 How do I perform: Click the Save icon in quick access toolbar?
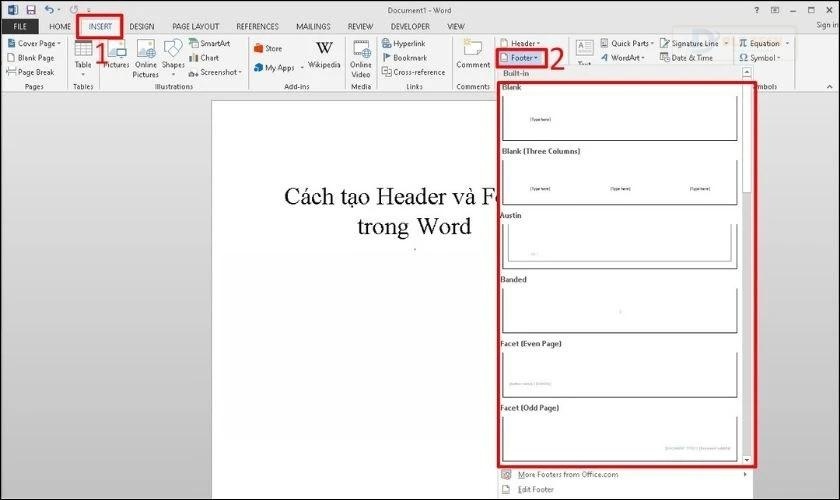point(31,10)
